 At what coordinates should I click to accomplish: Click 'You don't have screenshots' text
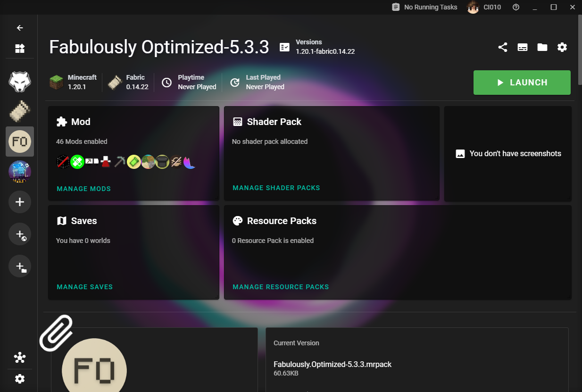515,153
